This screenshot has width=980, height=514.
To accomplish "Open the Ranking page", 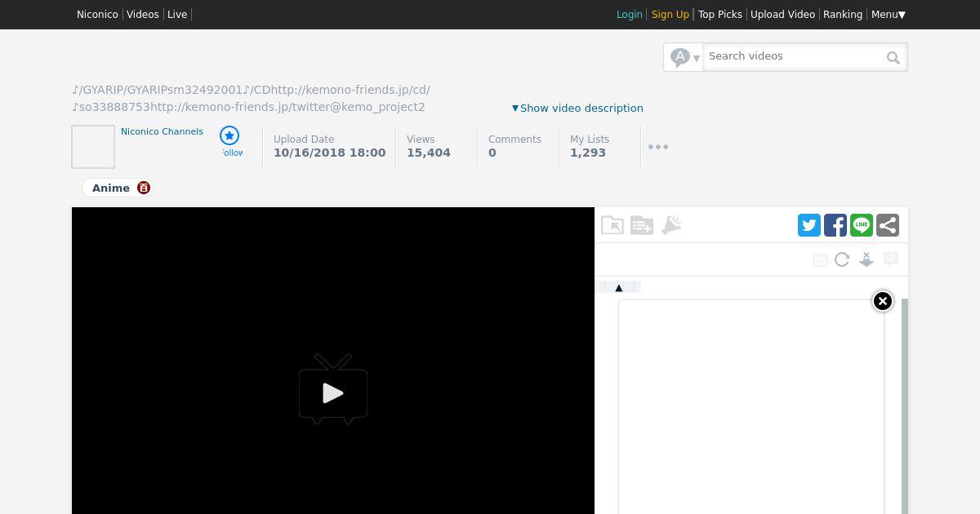I will point(843,15).
